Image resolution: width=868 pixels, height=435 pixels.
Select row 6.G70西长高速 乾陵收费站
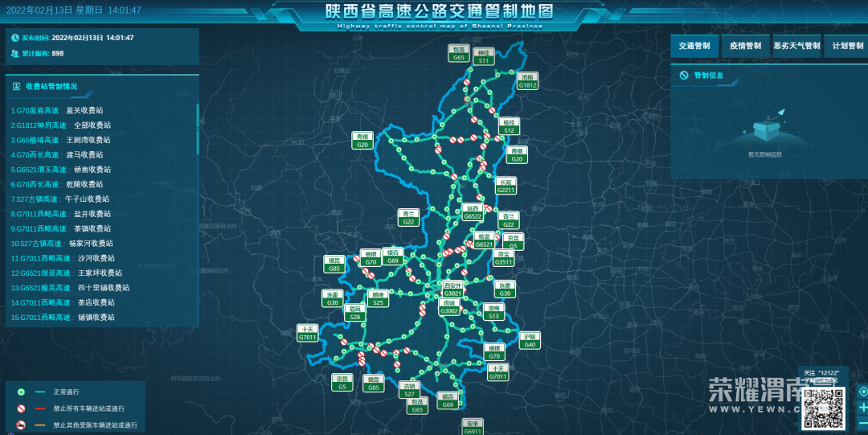(57, 184)
